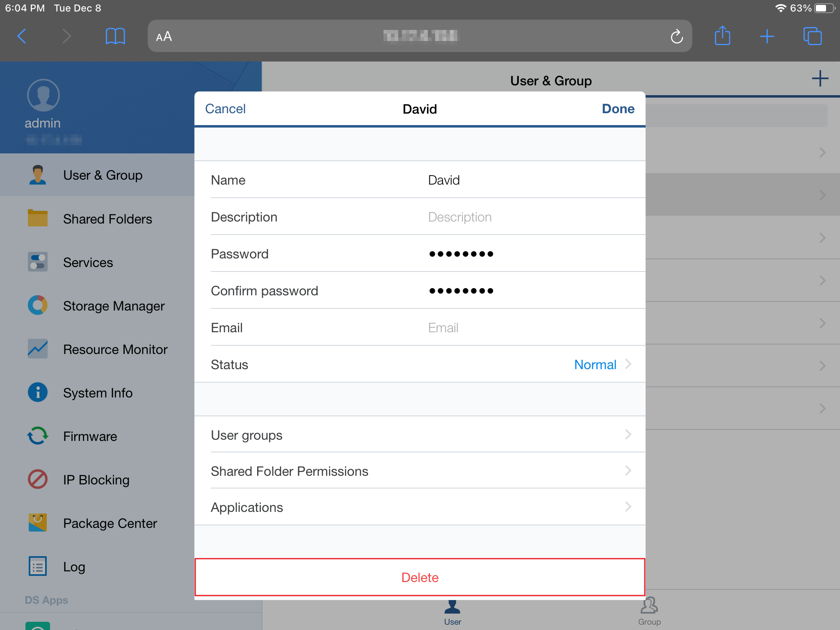This screenshot has width=840, height=630.
Task: Add a new user with the plus icon
Action: [820, 78]
